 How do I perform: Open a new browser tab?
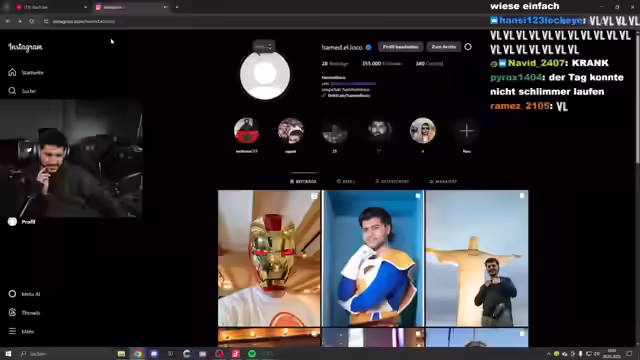click(x=177, y=7)
